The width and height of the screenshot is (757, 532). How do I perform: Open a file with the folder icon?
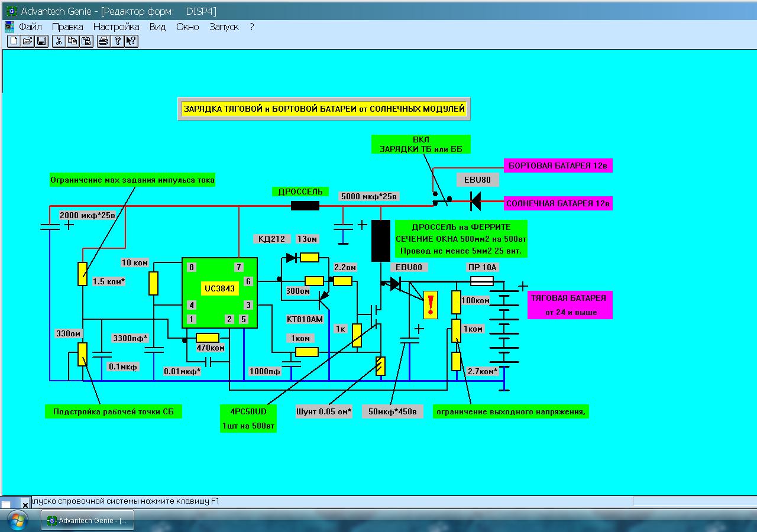click(x=27, y=41)
